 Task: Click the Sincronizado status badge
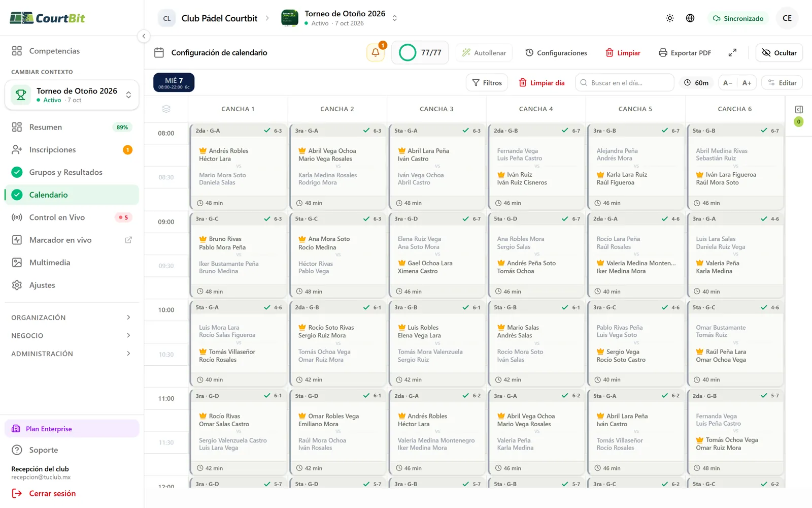click(738, 18)
